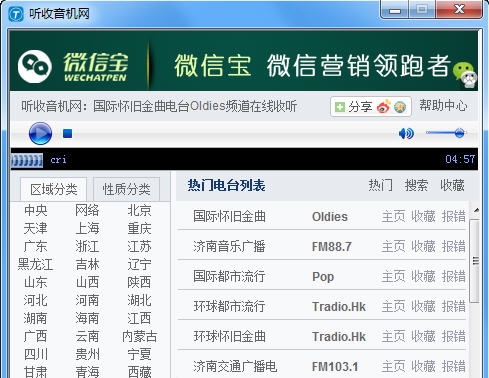Open the 收藏 favorites tab in the header
The image size is (489, 378).
click(452, 185)
